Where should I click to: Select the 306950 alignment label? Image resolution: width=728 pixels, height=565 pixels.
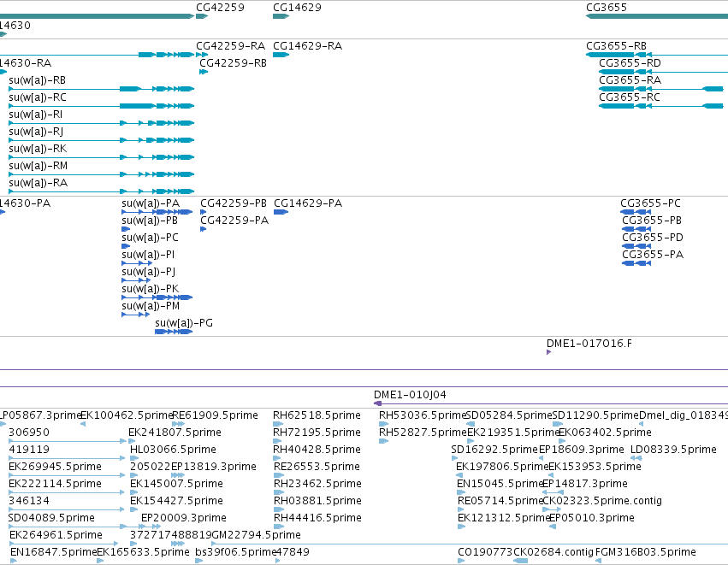29,433
